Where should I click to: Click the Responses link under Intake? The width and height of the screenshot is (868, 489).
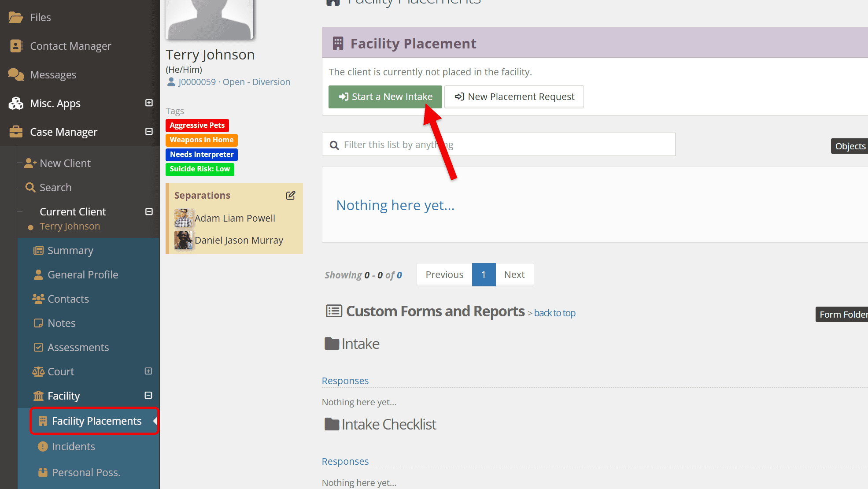[x=345, y=381]
